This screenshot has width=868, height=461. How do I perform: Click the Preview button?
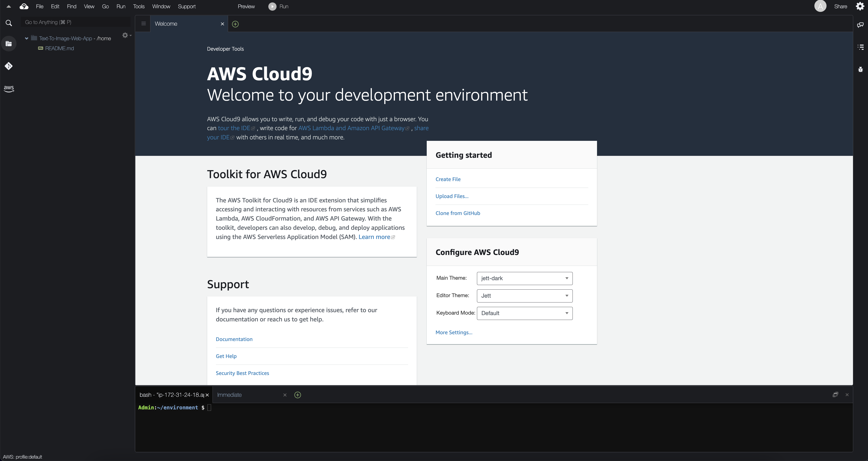(246, 6)
